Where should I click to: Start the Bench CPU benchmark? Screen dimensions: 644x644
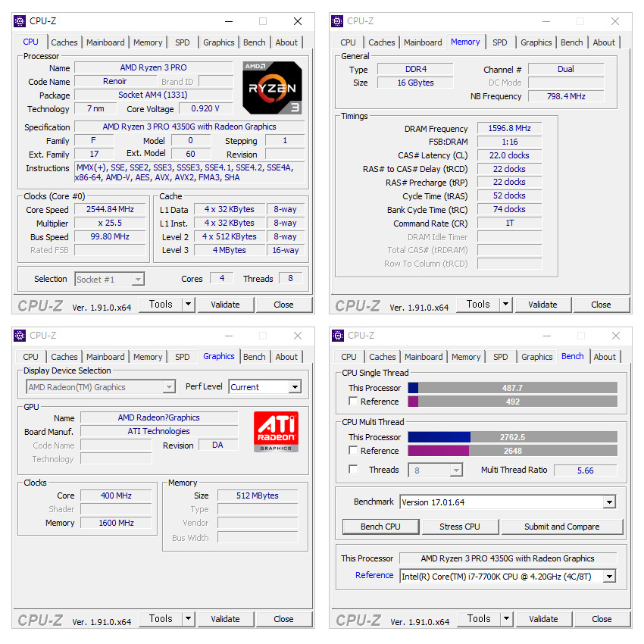381,527
